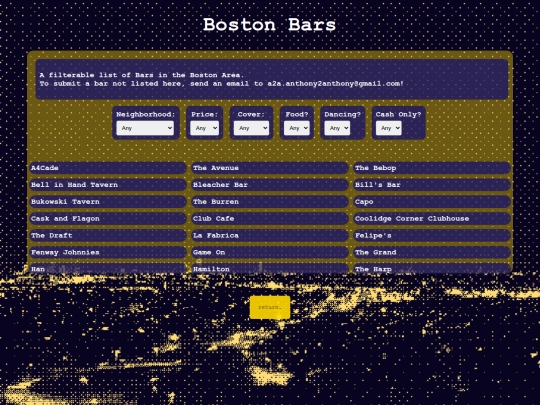Select Bukowski Tavern entry
Screen dimensions: 540x405
[x=108, y=201]
